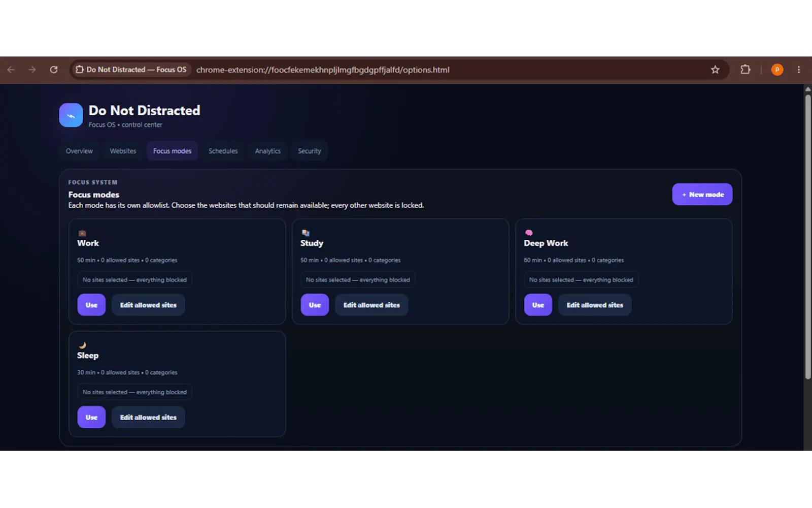Screen dimensions: 812x508
Task: Click the moon icon on Sleep card
Action: coord(82,345)
